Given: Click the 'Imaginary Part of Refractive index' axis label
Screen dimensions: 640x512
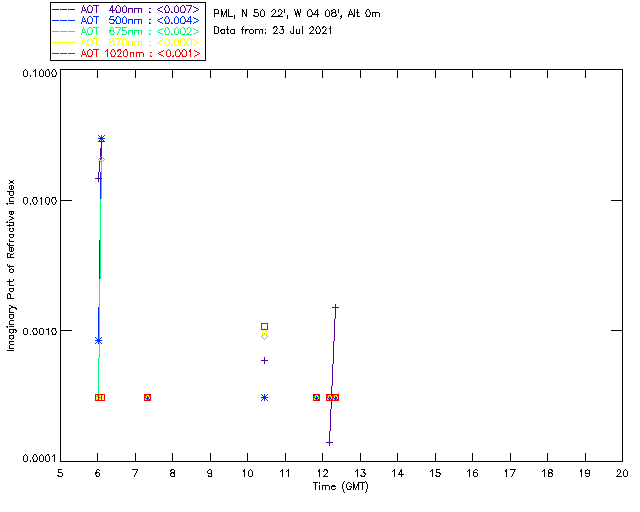Looking at the screenshot, I should tap(11, 265).
